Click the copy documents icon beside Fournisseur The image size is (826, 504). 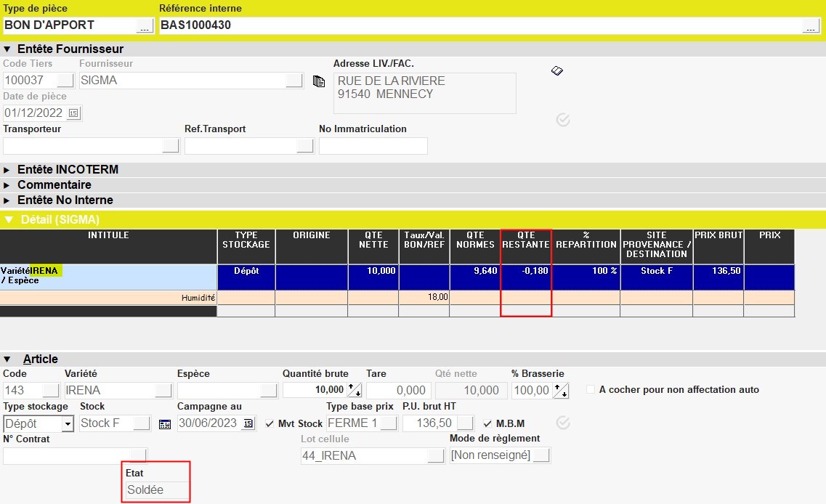(318, 81)
